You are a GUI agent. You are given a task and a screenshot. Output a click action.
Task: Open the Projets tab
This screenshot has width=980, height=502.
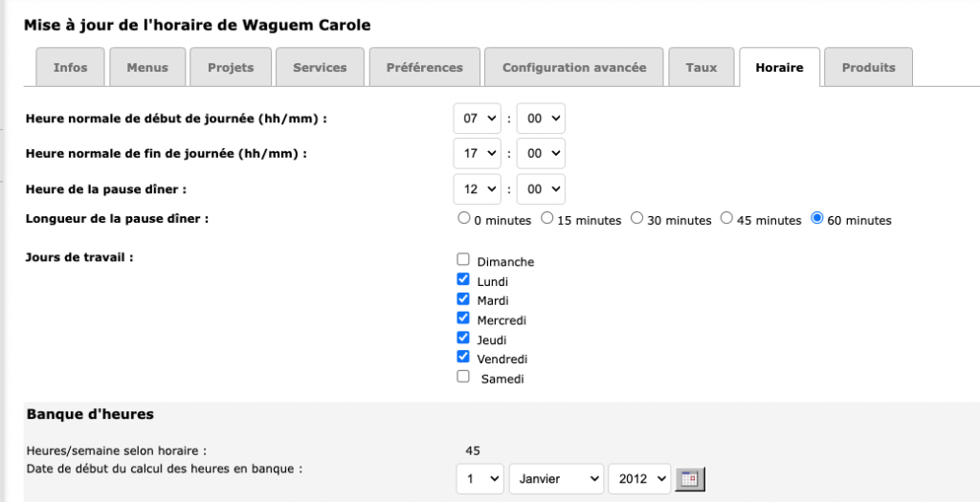231,68
